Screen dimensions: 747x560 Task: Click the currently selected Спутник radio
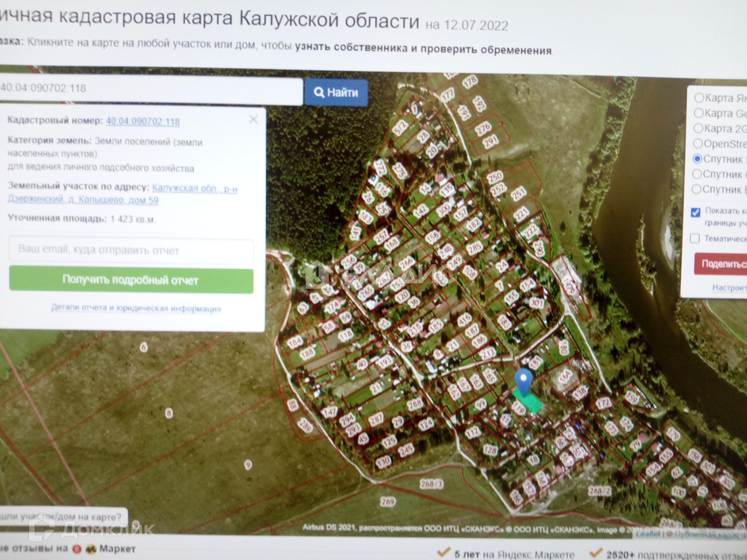698,159
